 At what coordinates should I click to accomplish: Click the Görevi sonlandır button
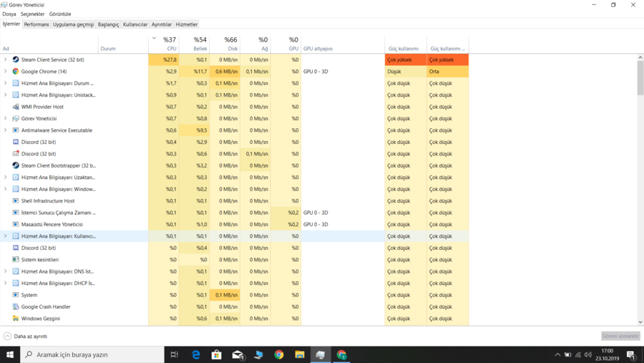coord(620,337)
